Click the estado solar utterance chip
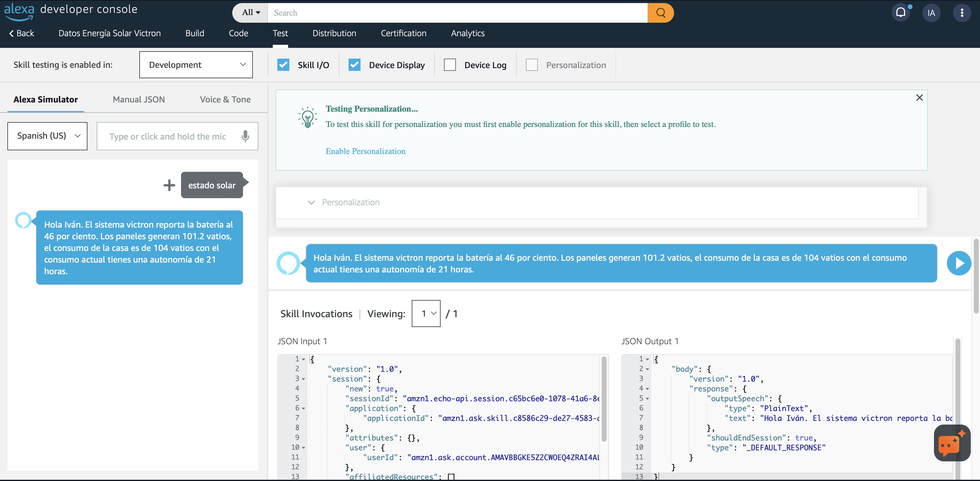Image resolution: width=980 pixels, height=481 pixels. (212, 185)
